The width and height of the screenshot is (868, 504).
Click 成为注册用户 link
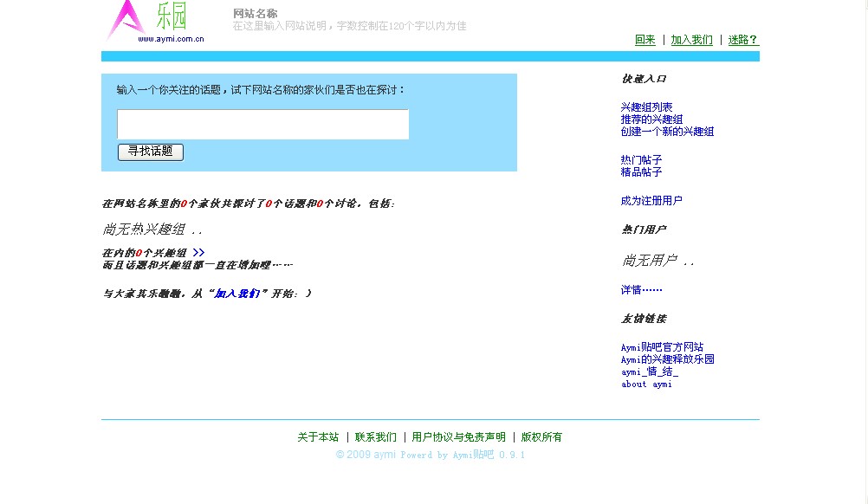point(651,201)
